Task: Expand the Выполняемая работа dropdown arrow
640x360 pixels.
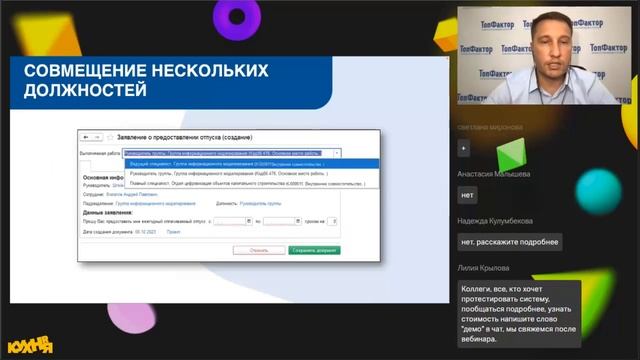Action: (337, 153)
